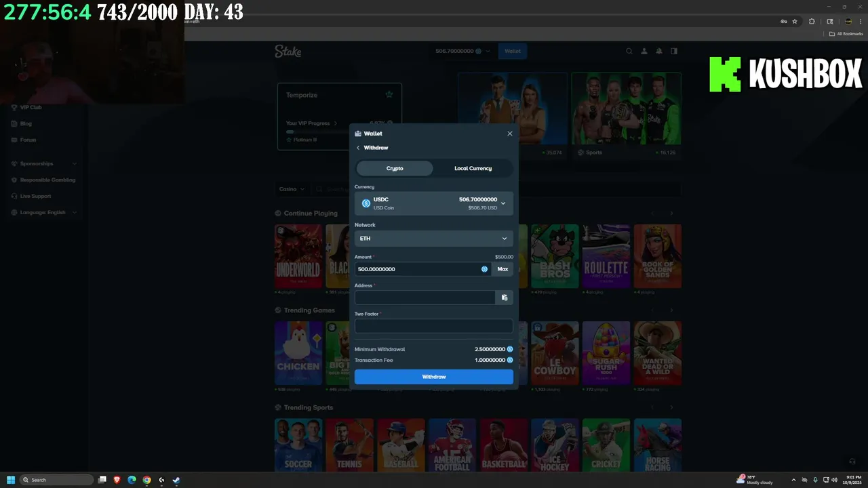Bookmark page with browser star icon
This screenshot has height=488, width=868.
(x=795, y=21)
